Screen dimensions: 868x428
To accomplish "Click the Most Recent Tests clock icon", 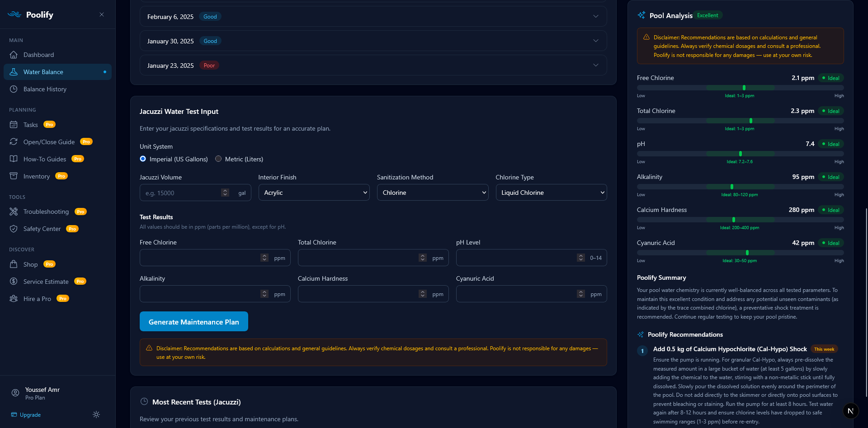I will coord(144,401).
